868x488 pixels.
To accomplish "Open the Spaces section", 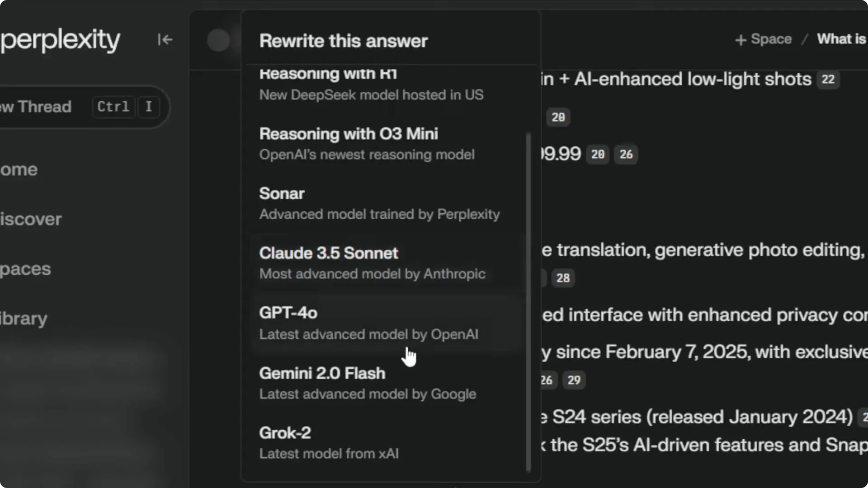I will pyautogui.click(x=25, y=269).
